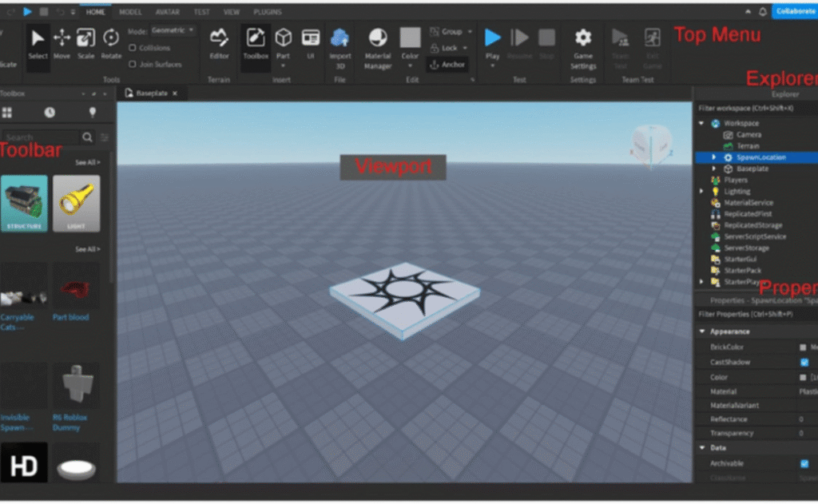This screenshot has height=504, width=818.
Task: Collapse the Workspace tree in Explorer
Action: coord(700,123)
